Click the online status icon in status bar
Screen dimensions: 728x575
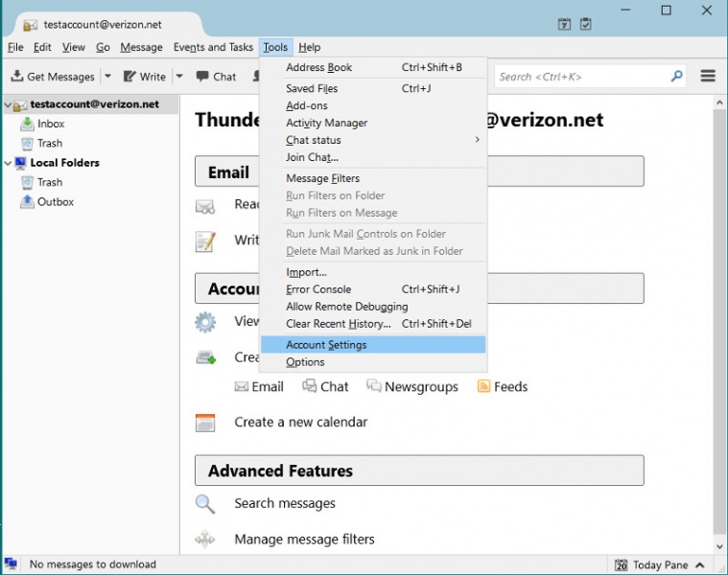(x=11, y=563)
